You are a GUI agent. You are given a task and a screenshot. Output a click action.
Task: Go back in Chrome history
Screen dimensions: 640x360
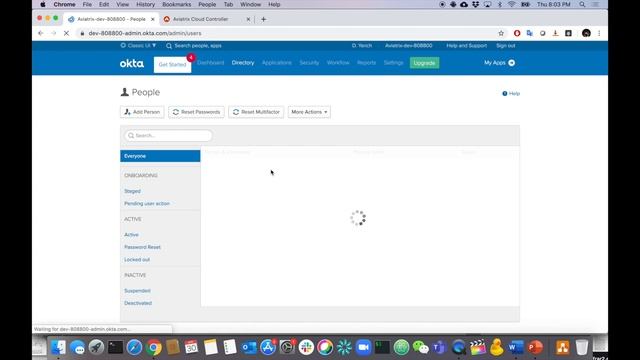[x=40, y=33]
